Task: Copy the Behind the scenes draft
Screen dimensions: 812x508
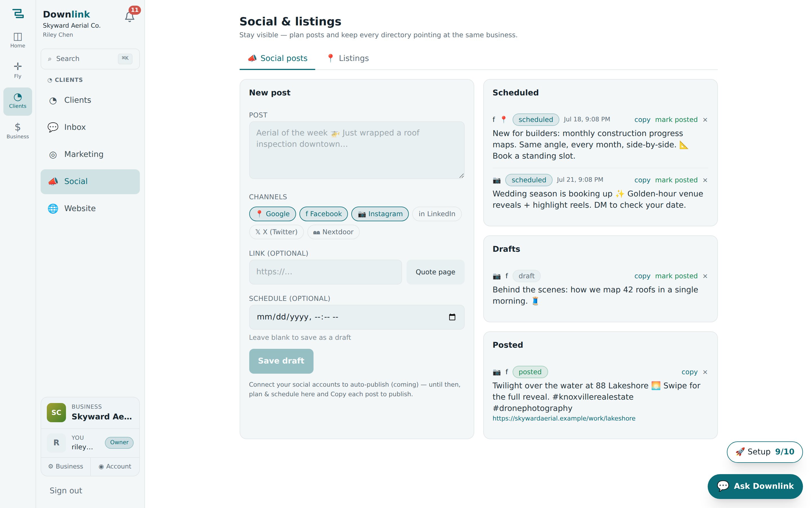Action: tap(642, 276)
